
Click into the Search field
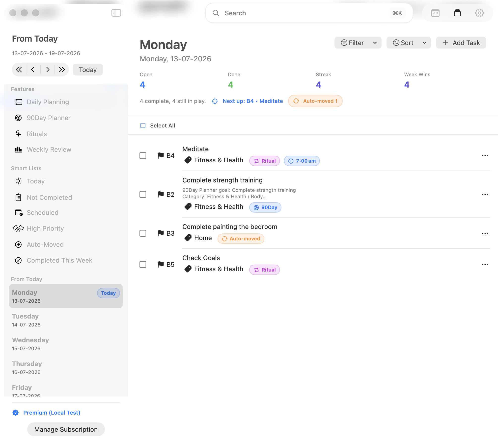(309, 13)
